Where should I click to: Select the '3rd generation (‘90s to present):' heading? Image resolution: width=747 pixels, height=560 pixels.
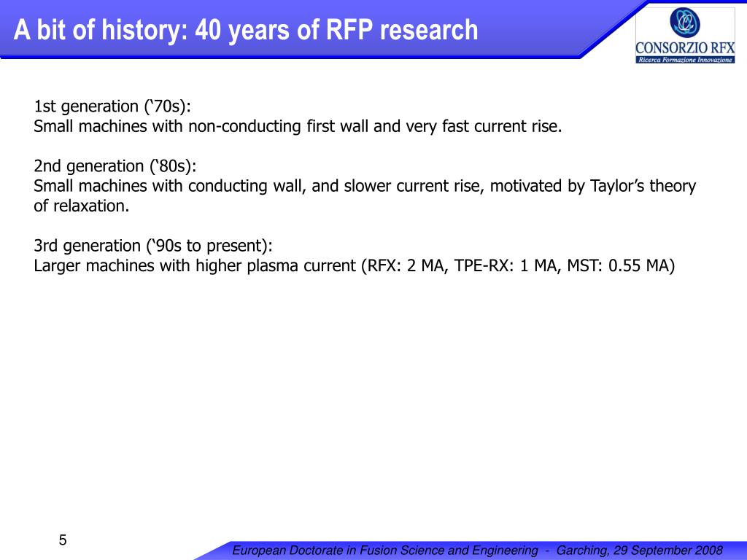[153, 246]
